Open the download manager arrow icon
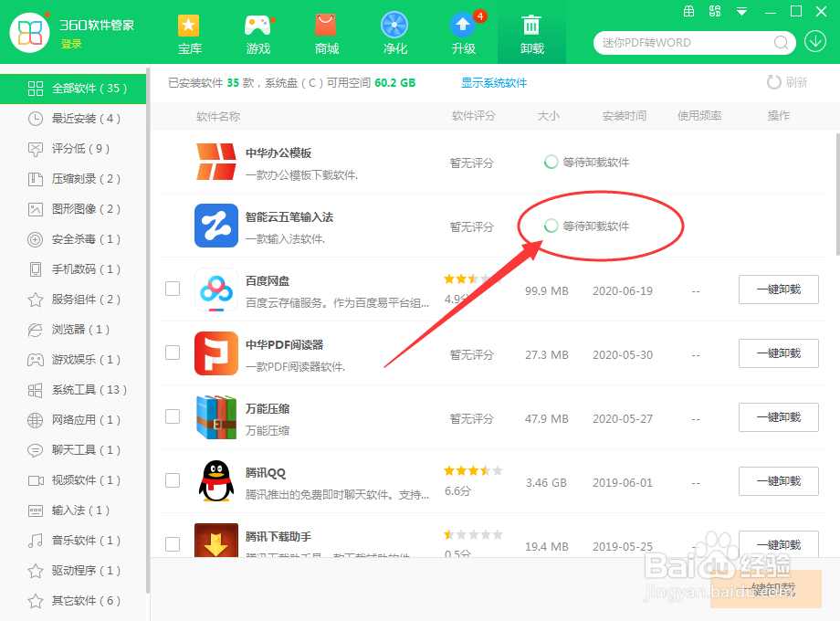 click(x=815, y=41)
